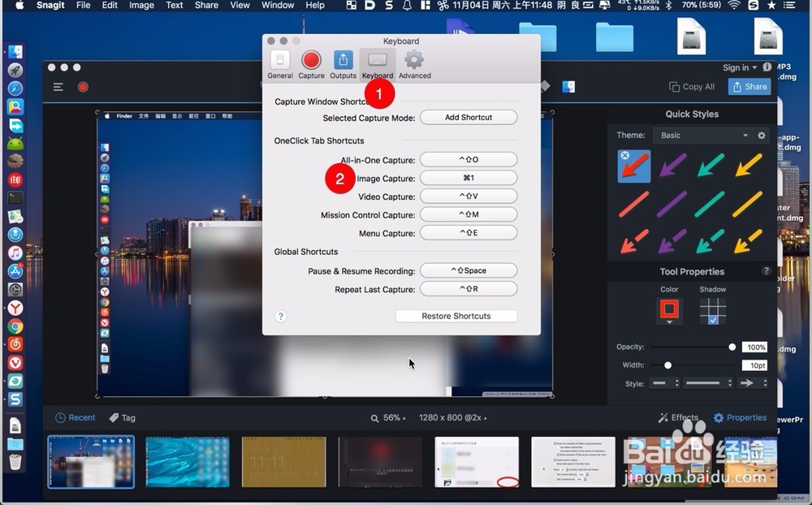Select the red line quick style
Viewport: 812px width, 505px height.
[x=634, y=204]
